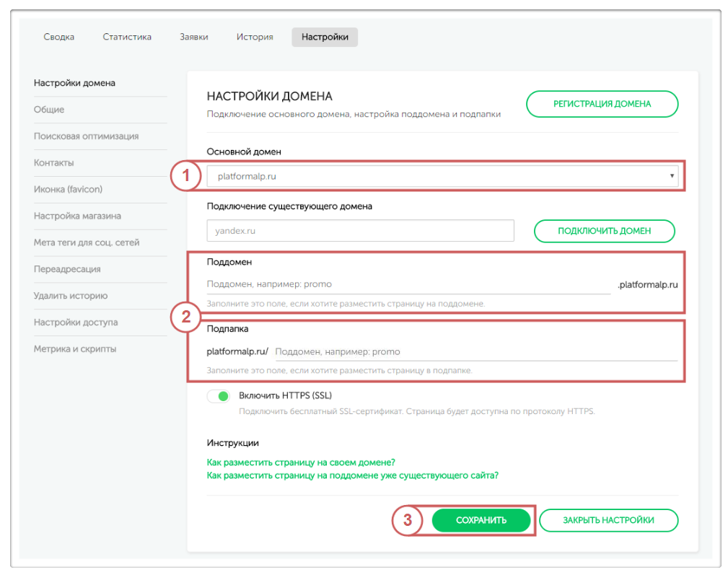Click the green Сохранить button
The image size is (728, 575).
(481, 520)
